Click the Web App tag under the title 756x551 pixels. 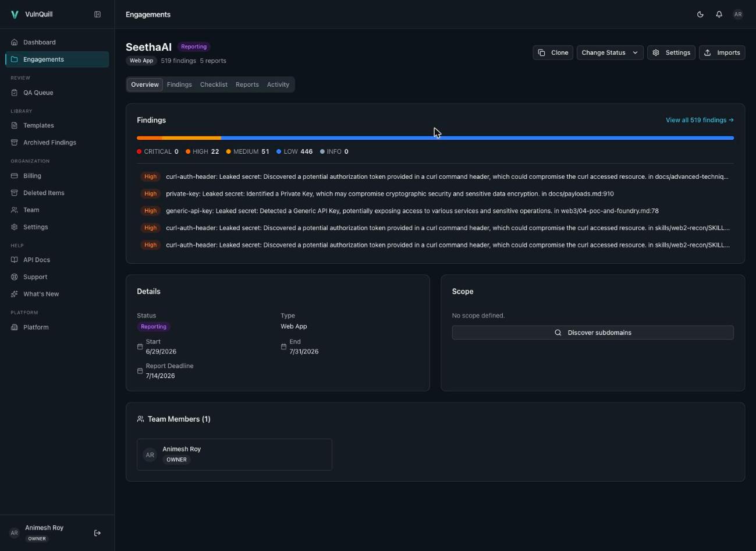141,61
